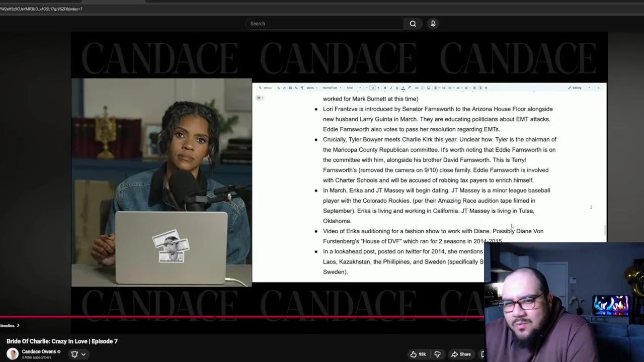Click the spell check icon in Docs toolbar
This screenshot has width=644, height=362.
(x=296, y=88)
